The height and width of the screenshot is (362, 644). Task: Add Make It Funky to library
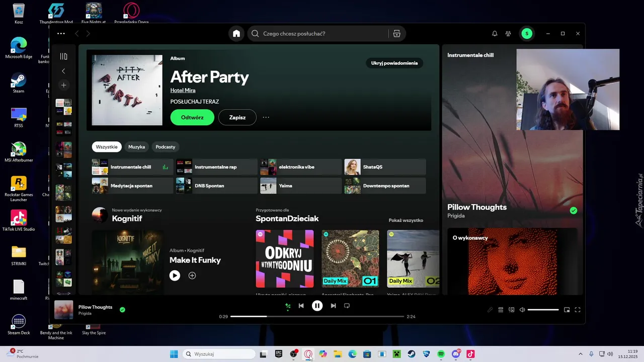click(x=192, y=276)
